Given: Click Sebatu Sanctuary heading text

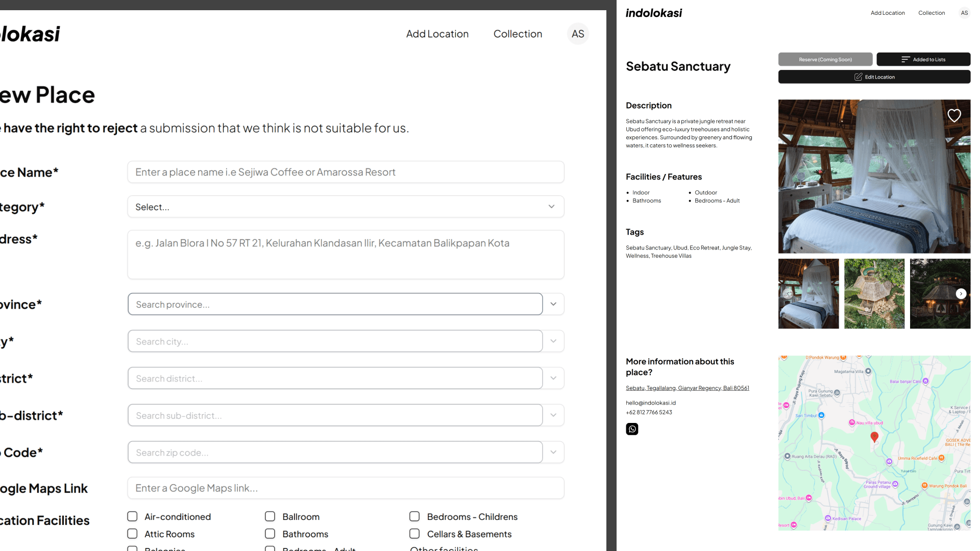Looking at the screenshot, I should tap(678, 66).
